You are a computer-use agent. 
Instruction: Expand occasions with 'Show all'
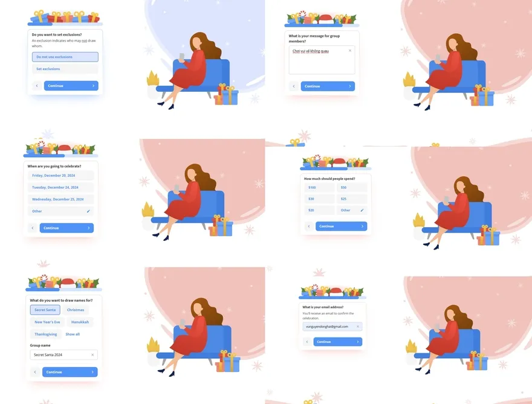pos(73,334)
